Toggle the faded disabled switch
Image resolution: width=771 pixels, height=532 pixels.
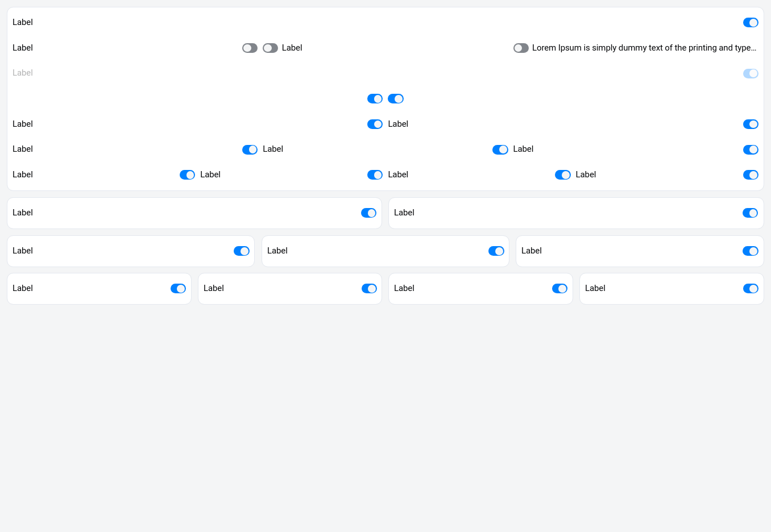coord(751,73)
